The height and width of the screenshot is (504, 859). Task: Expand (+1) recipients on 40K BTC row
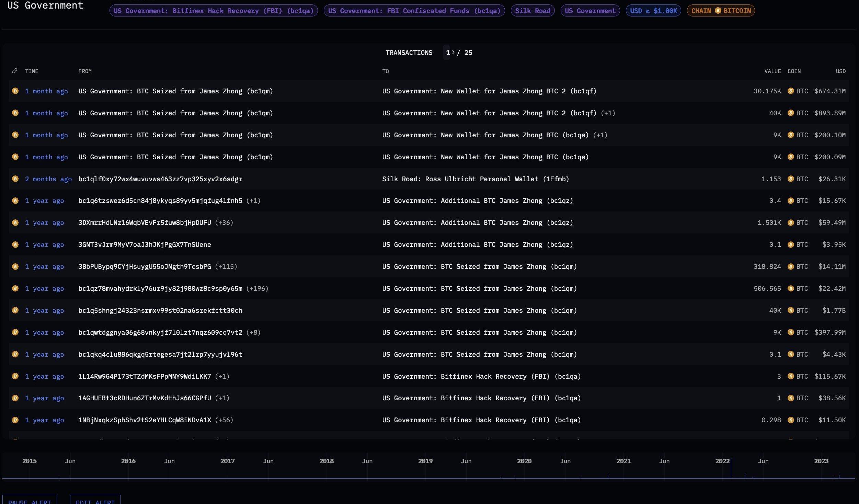point(608,113)
